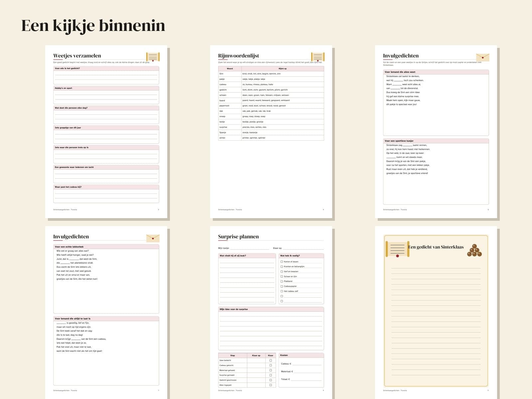Click the scroll icon beside 'Een gedicht van Sinterklaas'

(397, 249)
